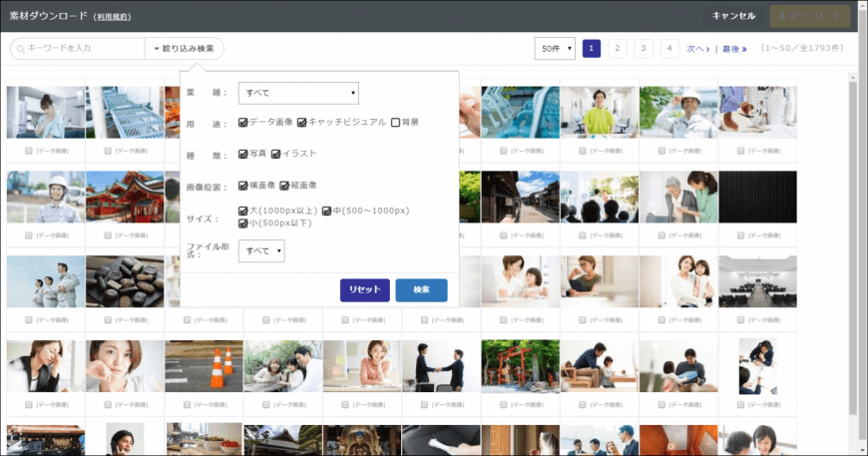This screenshot has height=456, width=868.
Task: Select thumbnail of old street with wooden houses
Action: tap(521, 197)
